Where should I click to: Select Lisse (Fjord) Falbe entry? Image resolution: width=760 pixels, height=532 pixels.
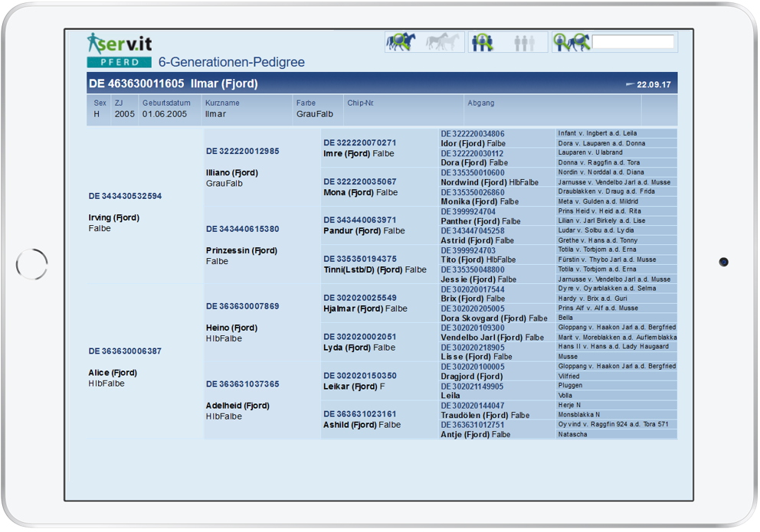477,357
